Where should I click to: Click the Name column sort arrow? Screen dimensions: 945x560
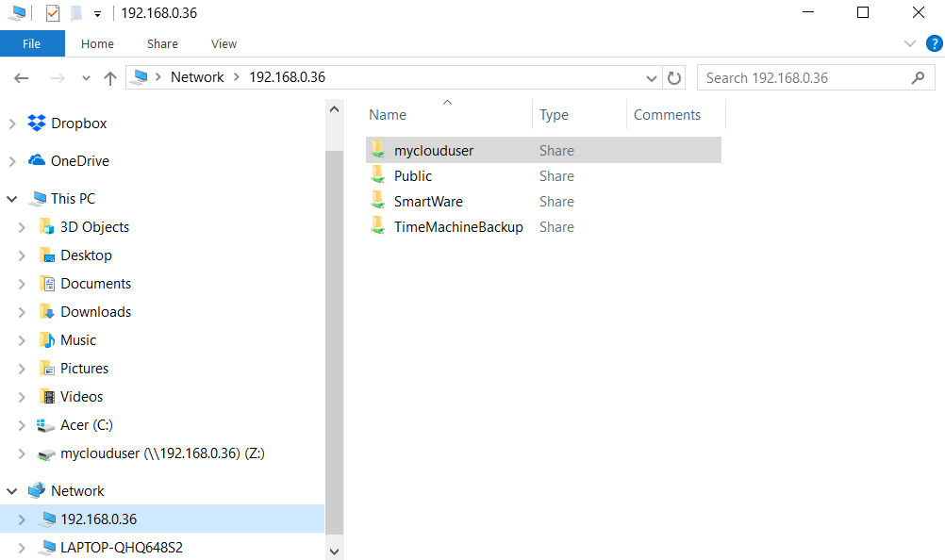tap(447, 104)
